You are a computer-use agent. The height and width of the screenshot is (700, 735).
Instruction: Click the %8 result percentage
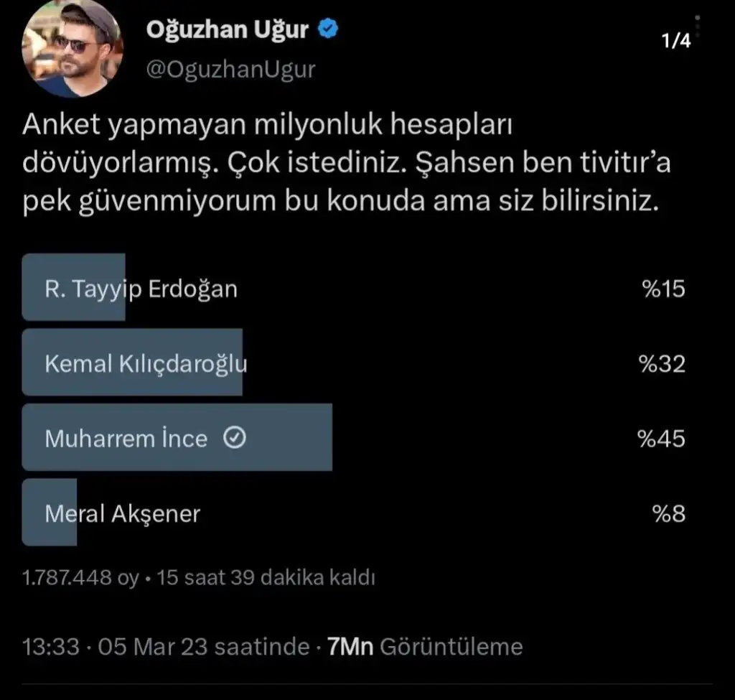[668, 513]
